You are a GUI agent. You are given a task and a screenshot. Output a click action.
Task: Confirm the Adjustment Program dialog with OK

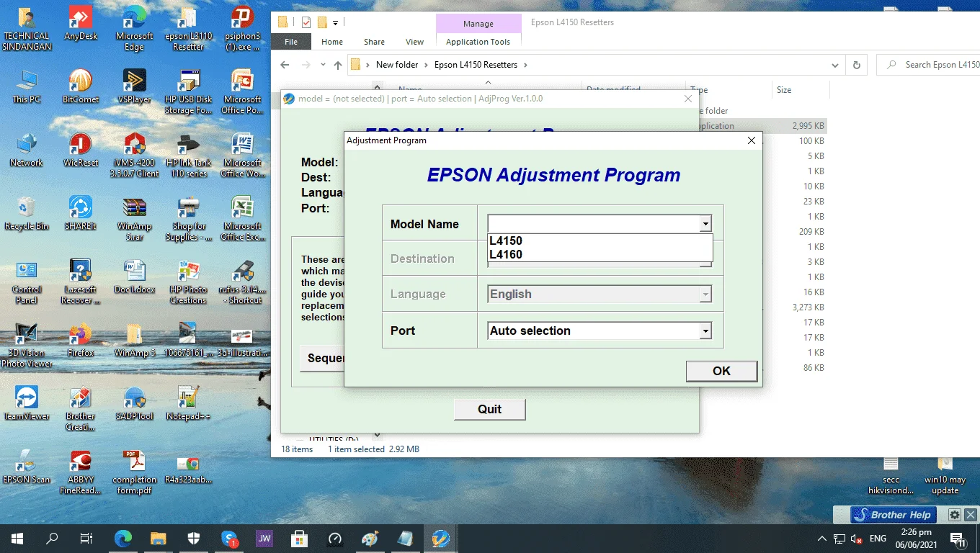tap(721, 371)
